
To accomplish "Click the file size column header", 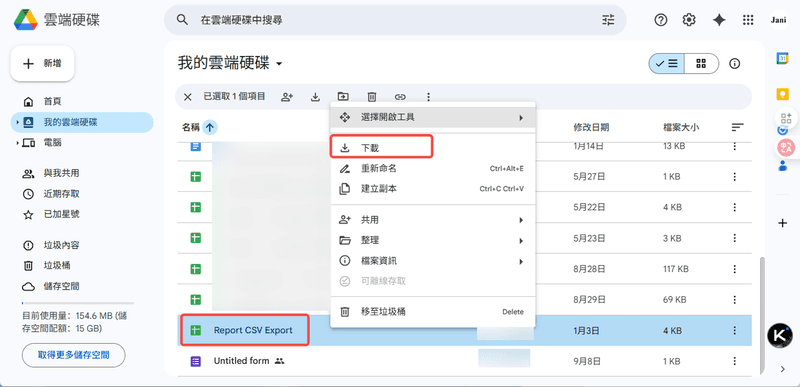I will pos(681,127).
